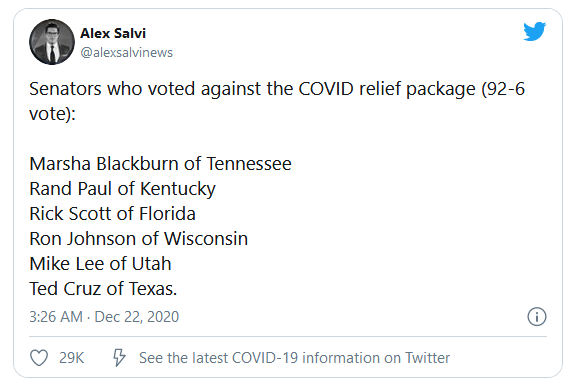Click the 'Ted Cruz of Texas' line
The width and height of the screenshot is (575, 388).
pos(103,289)
